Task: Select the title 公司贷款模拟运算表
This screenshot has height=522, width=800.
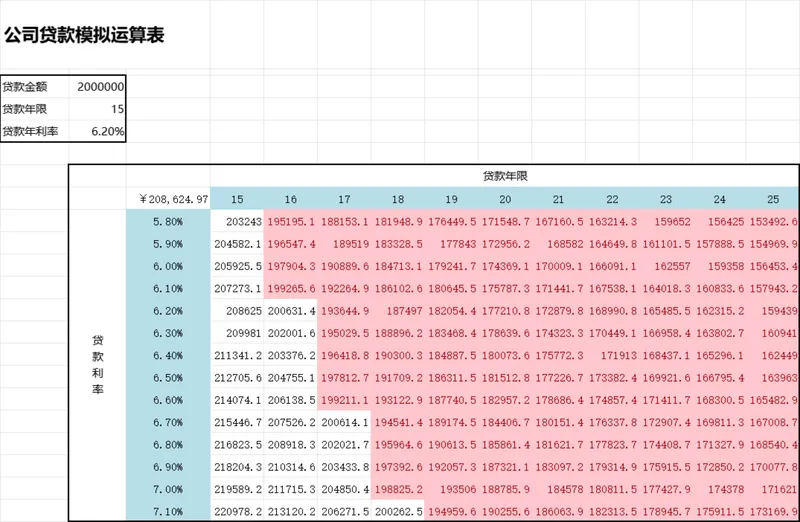Action: 84,35
